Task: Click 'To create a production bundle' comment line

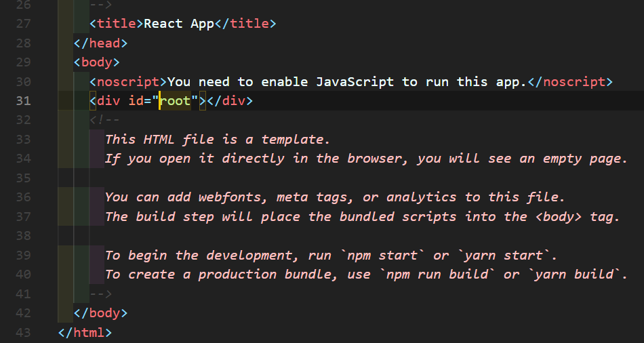Action: 366,275
